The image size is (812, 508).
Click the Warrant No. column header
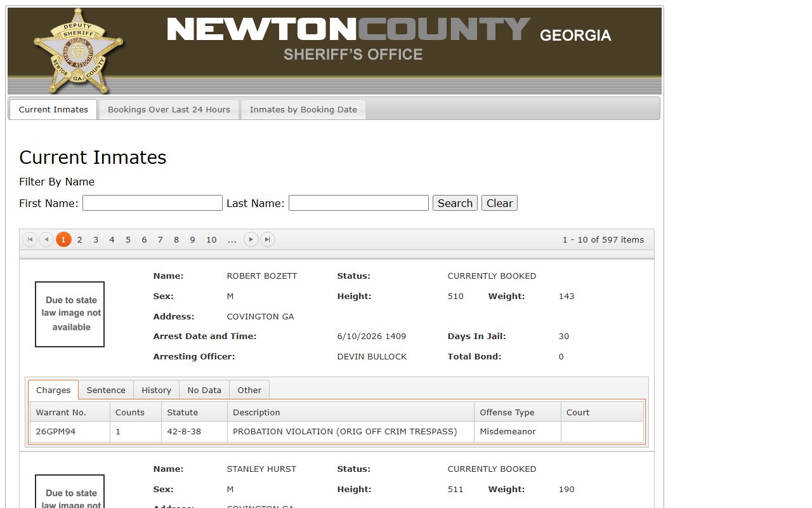click(x=70, y=412)
